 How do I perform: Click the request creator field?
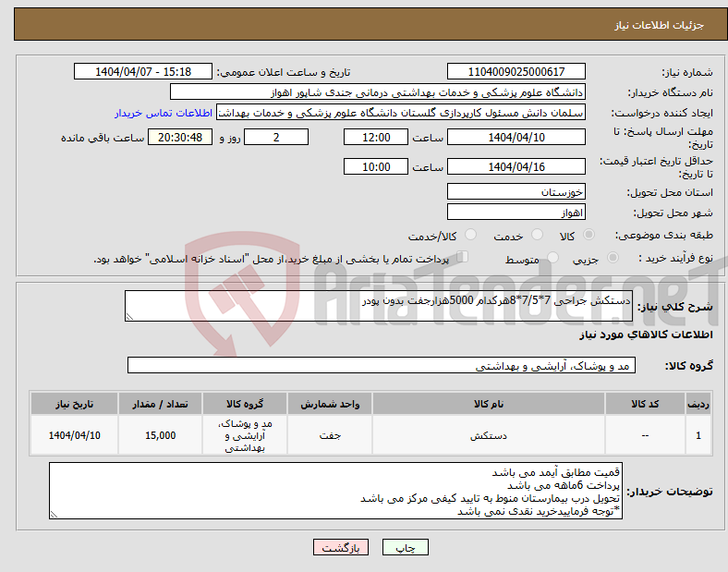coord(401,113)
